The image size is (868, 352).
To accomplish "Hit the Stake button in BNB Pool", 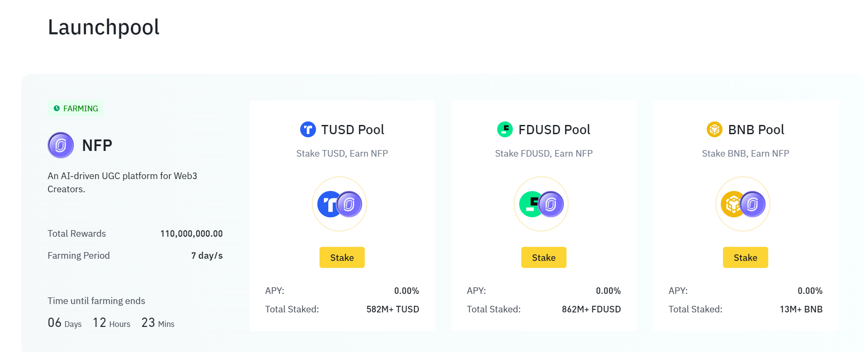I will coord(745,257).
